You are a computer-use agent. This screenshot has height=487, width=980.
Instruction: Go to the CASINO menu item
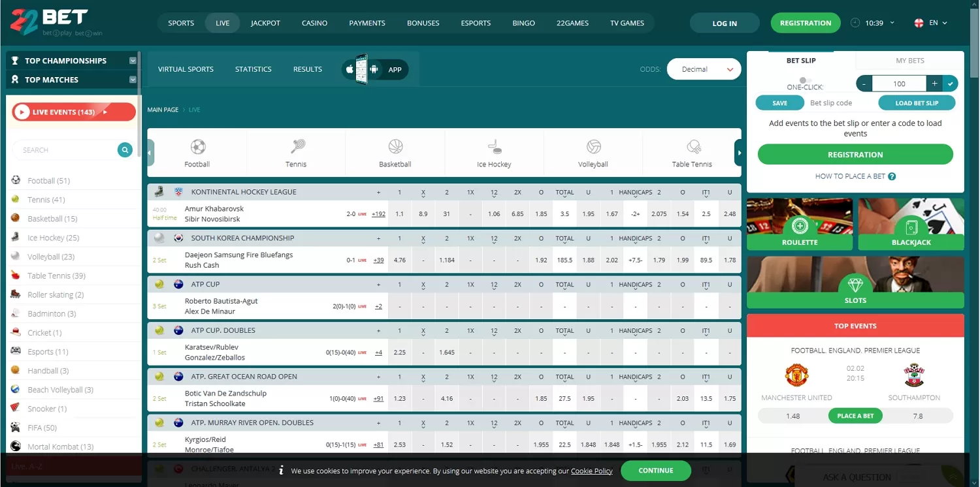coord(314,23)
